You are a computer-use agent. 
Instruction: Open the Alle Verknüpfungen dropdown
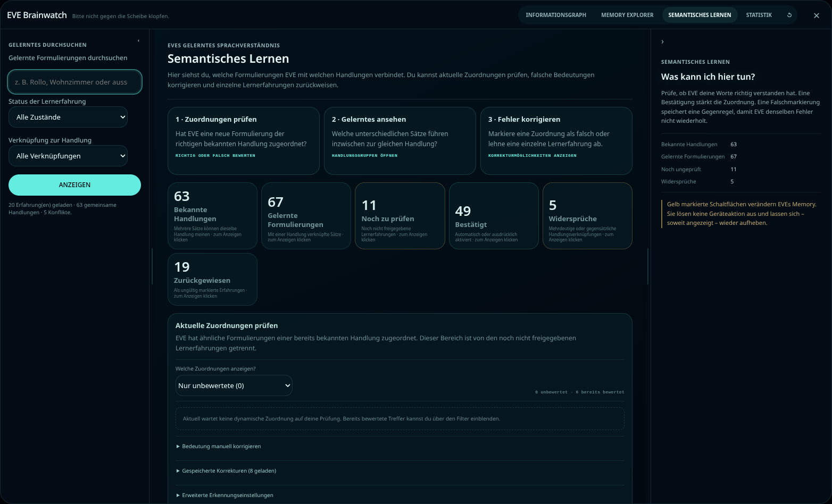point(68,156)
